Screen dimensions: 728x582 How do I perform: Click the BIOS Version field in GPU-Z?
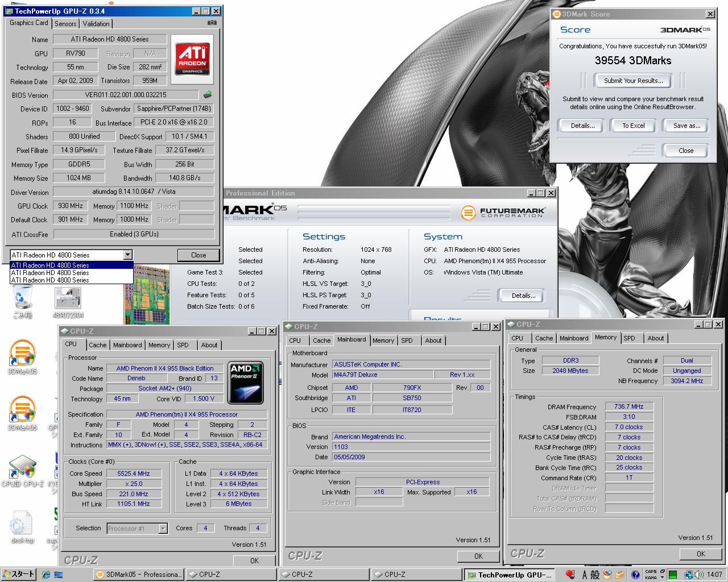pos(126,95)
